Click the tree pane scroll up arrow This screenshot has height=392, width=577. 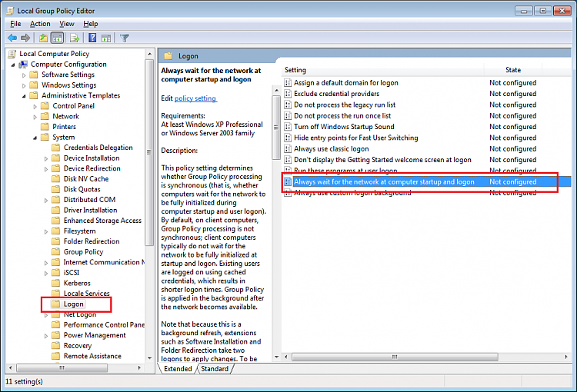coord(149,54)
